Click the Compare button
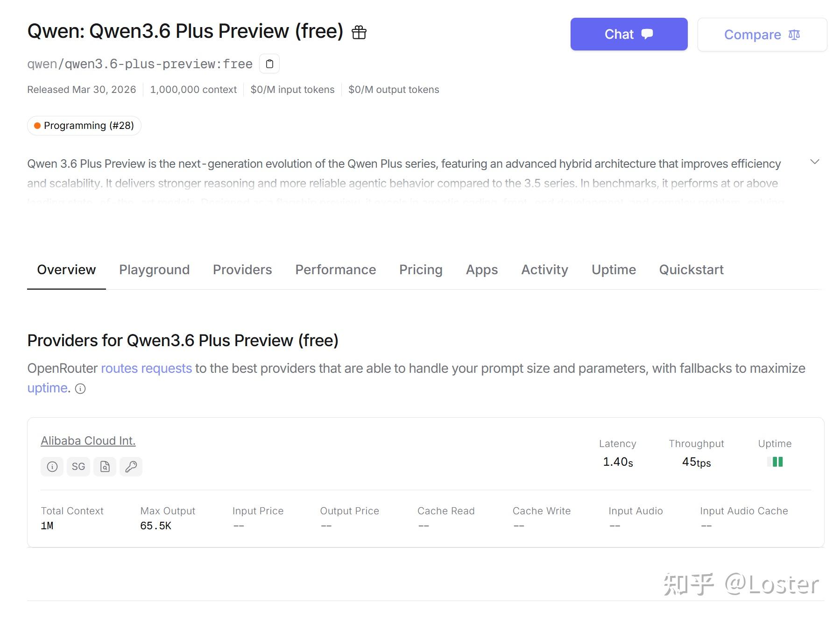This screenshot has height=618, width=840. pos(762,35)
